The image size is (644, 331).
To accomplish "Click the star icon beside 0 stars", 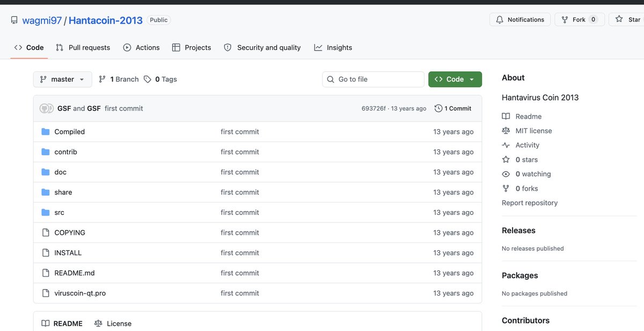I will point(506,160).
